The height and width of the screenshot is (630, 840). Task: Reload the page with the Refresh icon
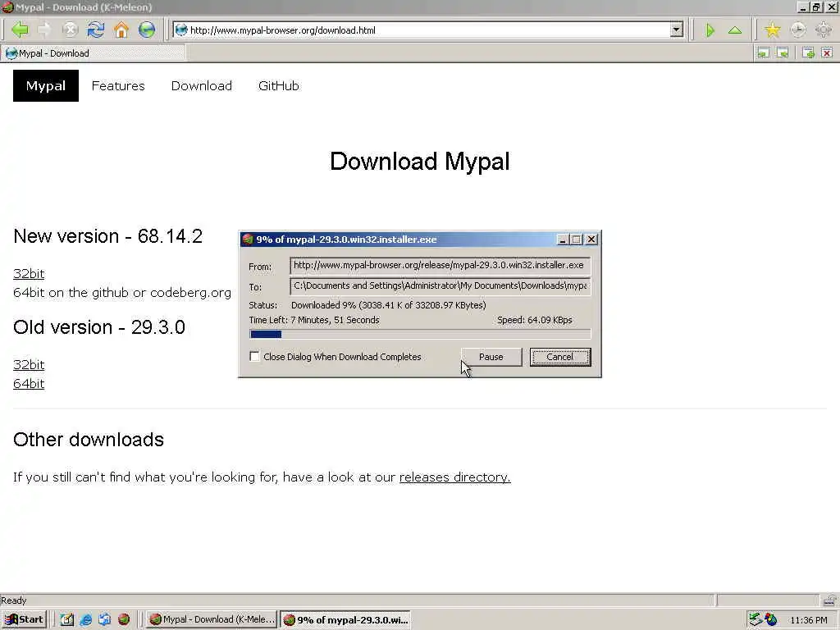96,30
